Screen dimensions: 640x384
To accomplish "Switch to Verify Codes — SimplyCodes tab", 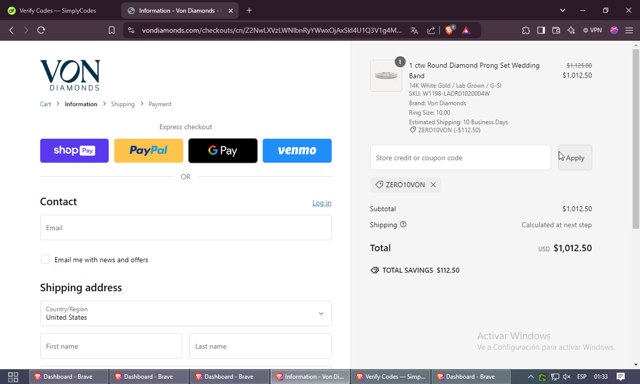I will [57, 11].
